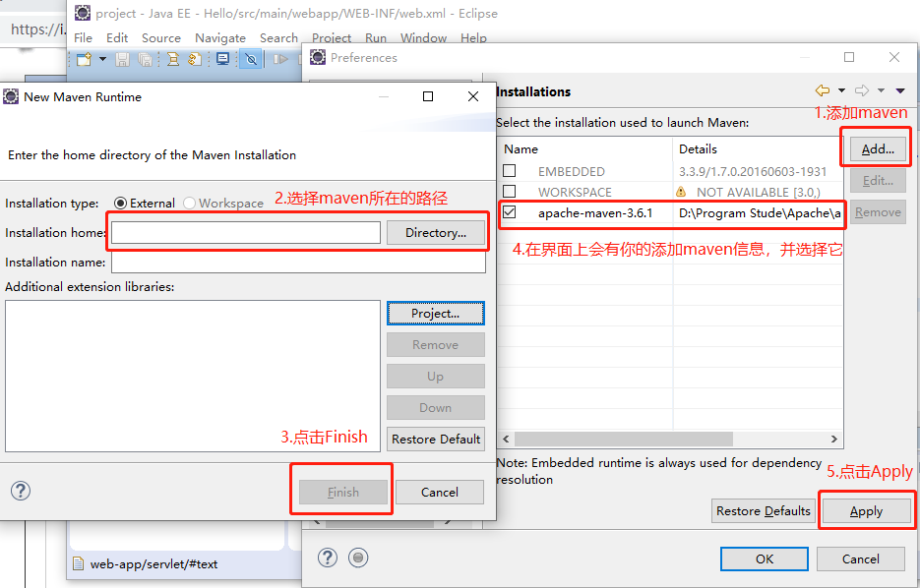Click Cancel in New Maven Runtime dialog
This screenshot has height=588, width=920.
(440, 492)
